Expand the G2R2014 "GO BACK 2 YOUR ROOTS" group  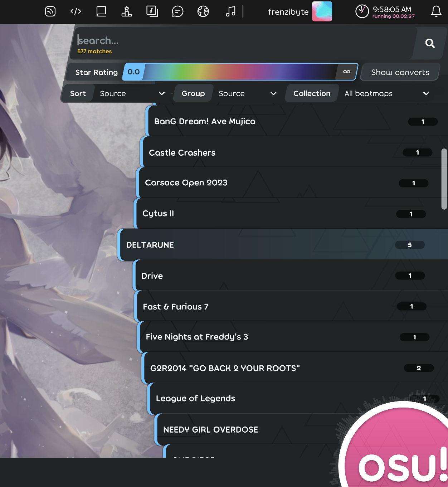tap(295, 368)
